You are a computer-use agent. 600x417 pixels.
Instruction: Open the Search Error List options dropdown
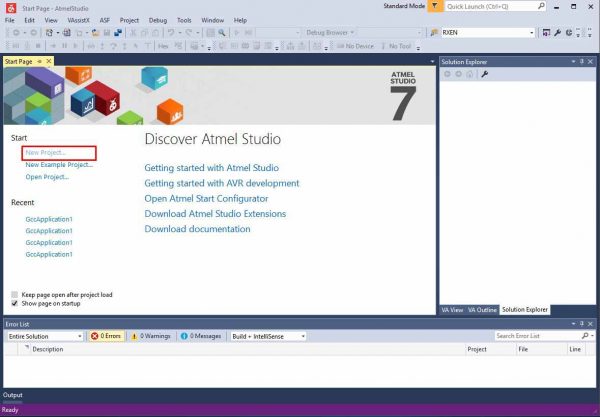[x=592, y=336]
